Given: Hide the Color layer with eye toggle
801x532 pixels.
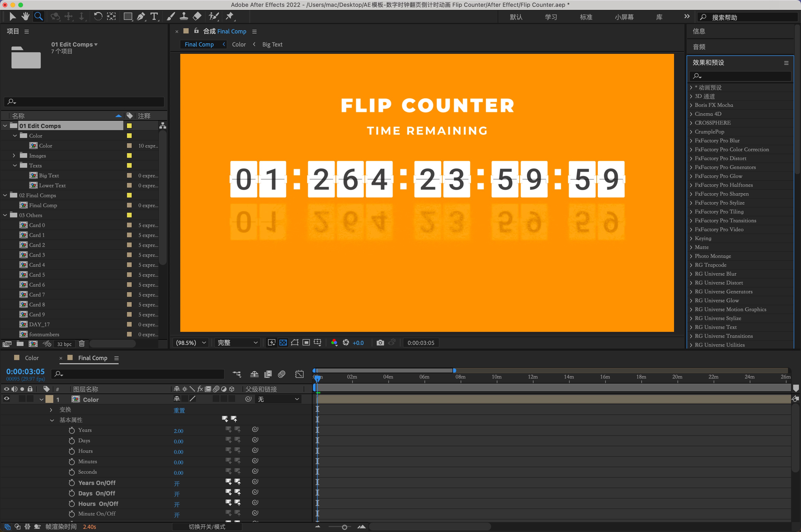Looking at the screenshot, I should (x=7, y=399).
